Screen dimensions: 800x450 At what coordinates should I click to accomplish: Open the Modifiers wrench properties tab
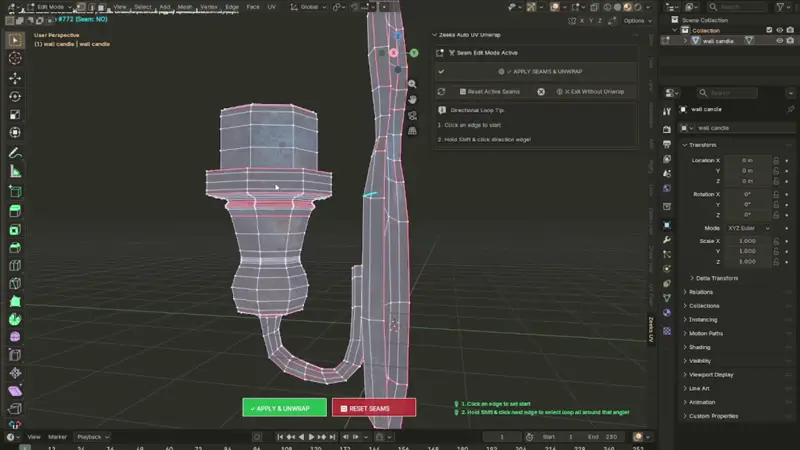(667, 240)
